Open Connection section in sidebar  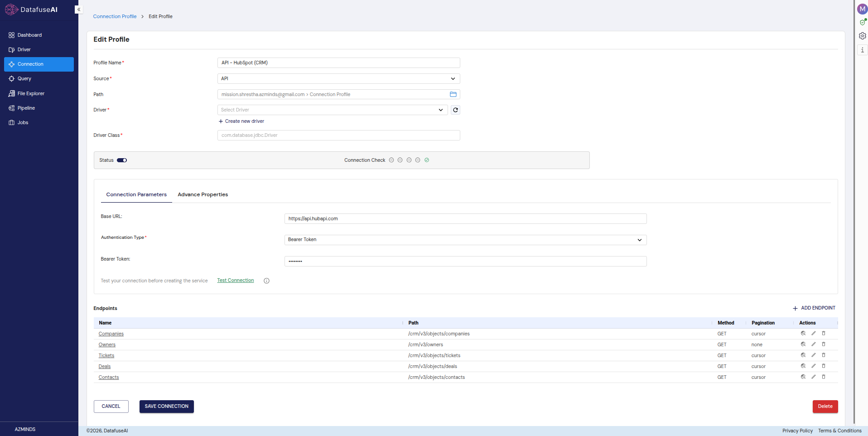click(39, 64)
